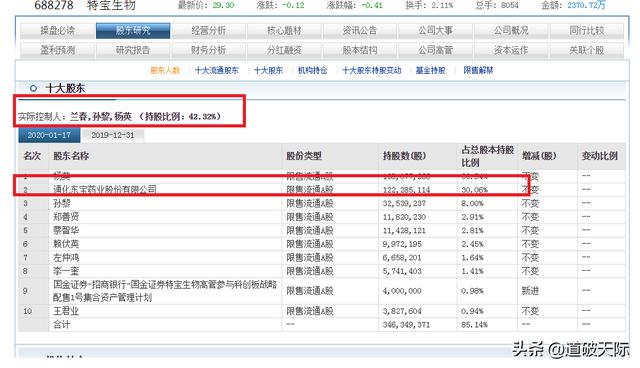Open the 经营分析 tab
This screenshot has height=368, width=640.
209,31
